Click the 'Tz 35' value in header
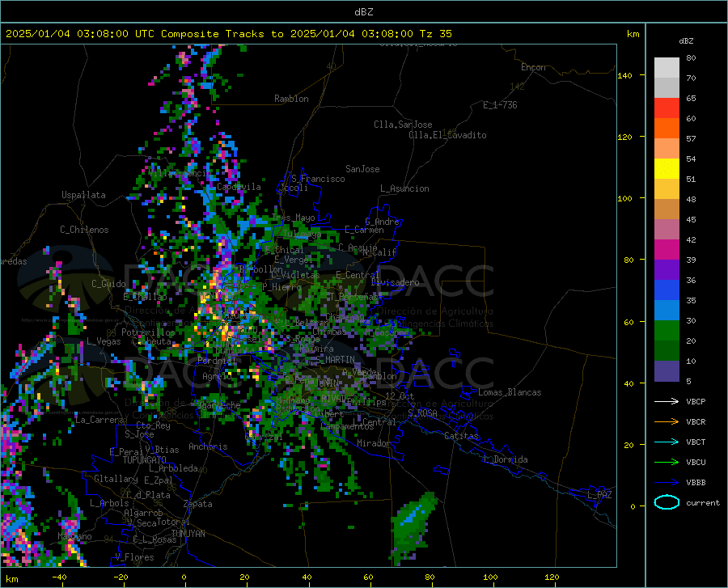Image resolution: width=728 pixels, height=588 pixels. point(435,34)
